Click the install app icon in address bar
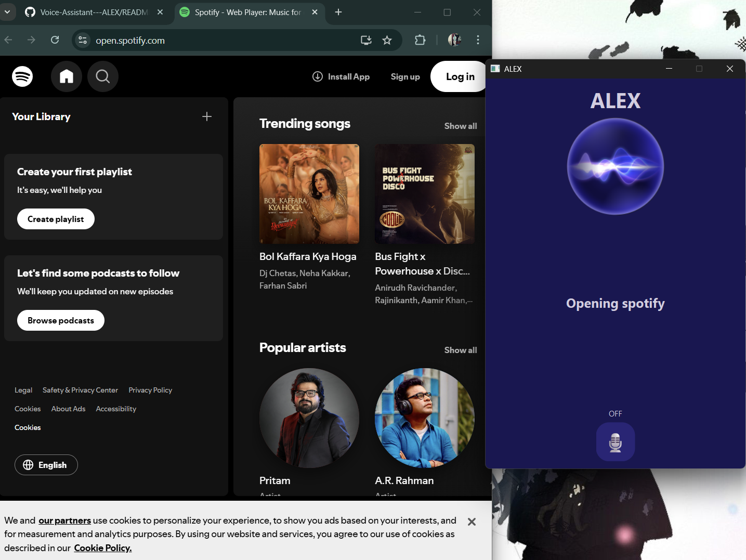 coord(366,41)
